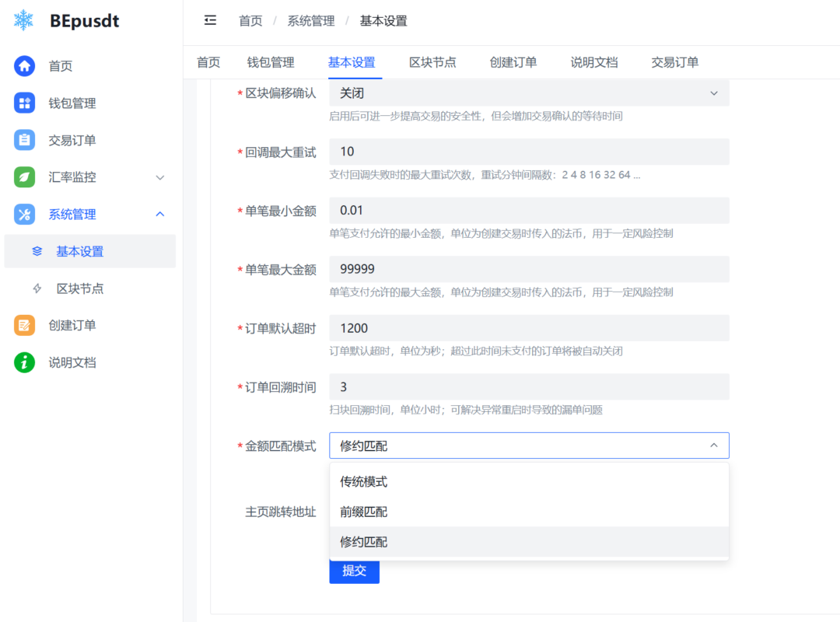Viewport: 840px width, 622px height.
Task: Click hint text 启用后可进一步提高交易的安全性
Action: (x=476, y=116)
